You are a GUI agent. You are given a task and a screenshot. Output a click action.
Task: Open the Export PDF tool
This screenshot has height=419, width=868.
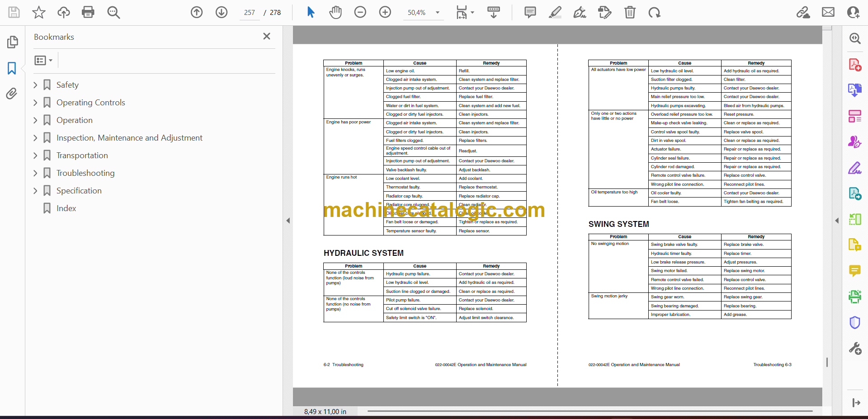coord(855,90)
